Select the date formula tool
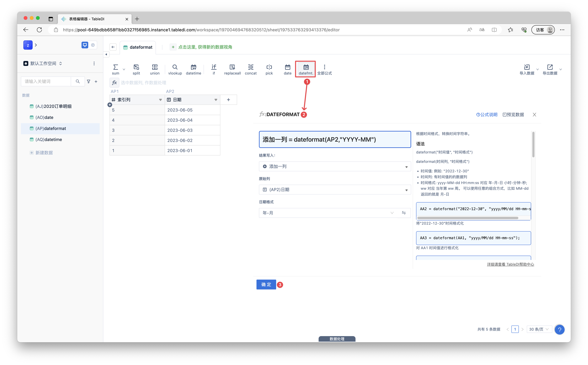588x365 pixels. (x=288, y=69)
